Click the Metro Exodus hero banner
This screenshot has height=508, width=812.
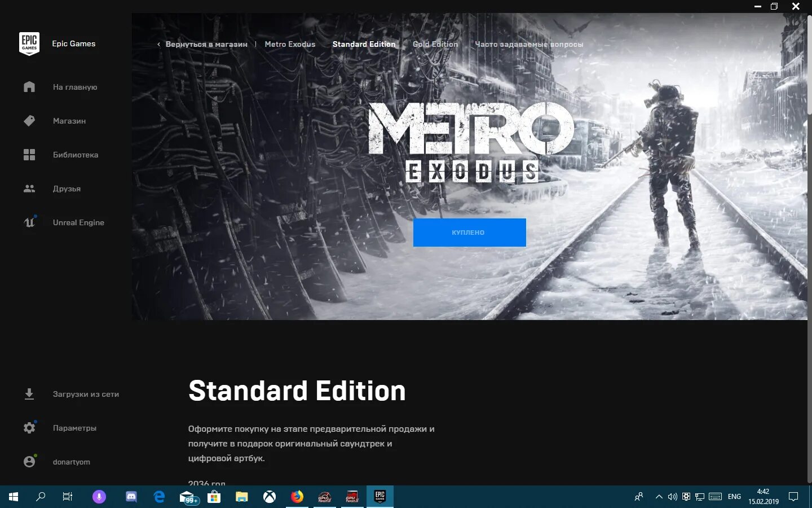[x=469, y=167]
